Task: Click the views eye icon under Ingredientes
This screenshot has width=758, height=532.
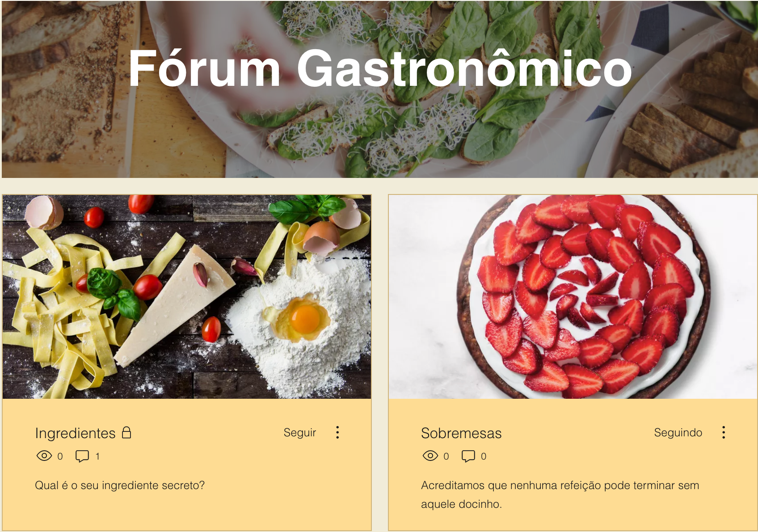Action: click(44, 456)
